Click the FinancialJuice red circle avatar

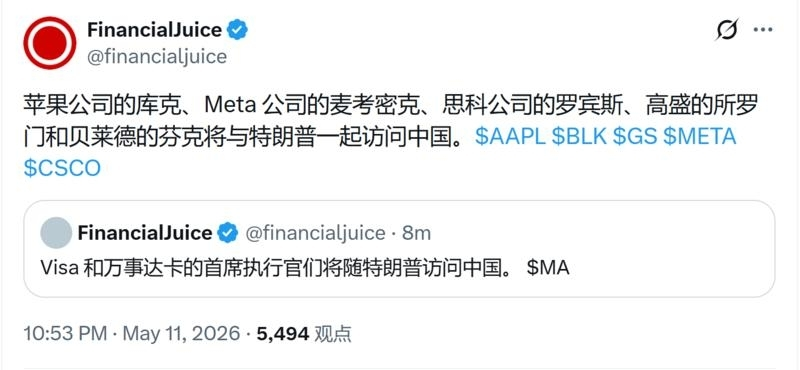pos(49,43)
